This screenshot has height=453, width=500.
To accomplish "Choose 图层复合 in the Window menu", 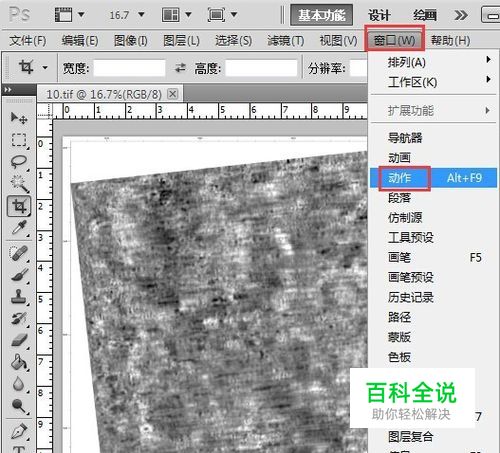I will [433, 437].
